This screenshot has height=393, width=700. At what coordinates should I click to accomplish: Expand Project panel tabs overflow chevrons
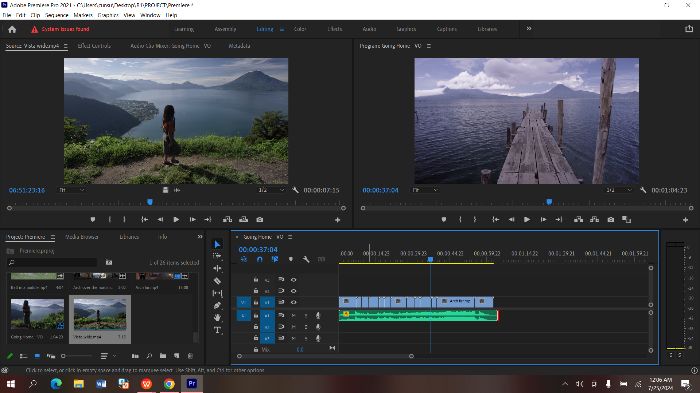(x=200, y=237)
